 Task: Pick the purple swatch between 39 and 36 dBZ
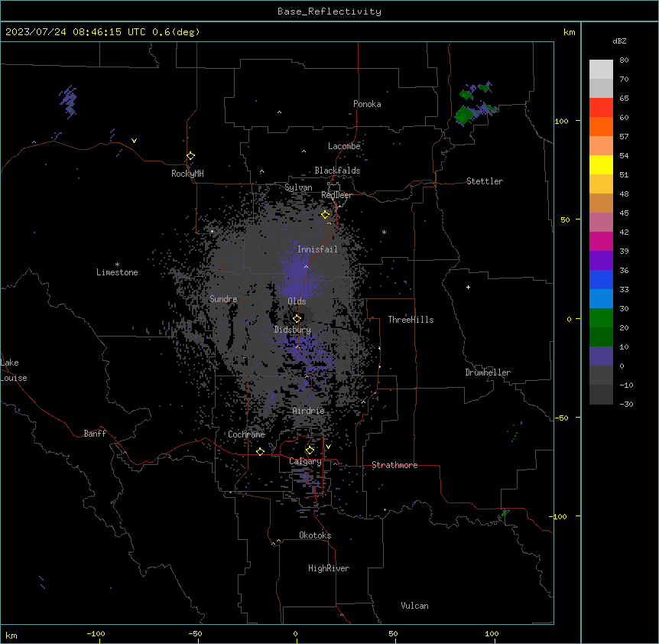pyautogui.click(x=601, y=261)
